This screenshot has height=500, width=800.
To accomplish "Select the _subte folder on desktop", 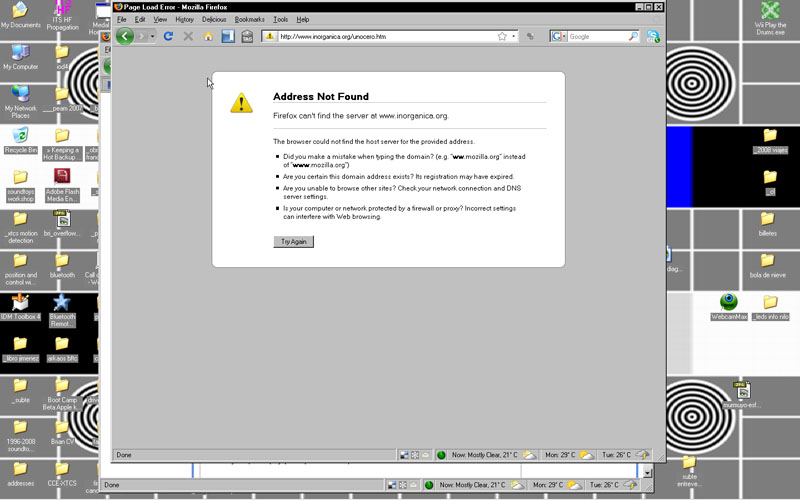I will tap(20, 391).
